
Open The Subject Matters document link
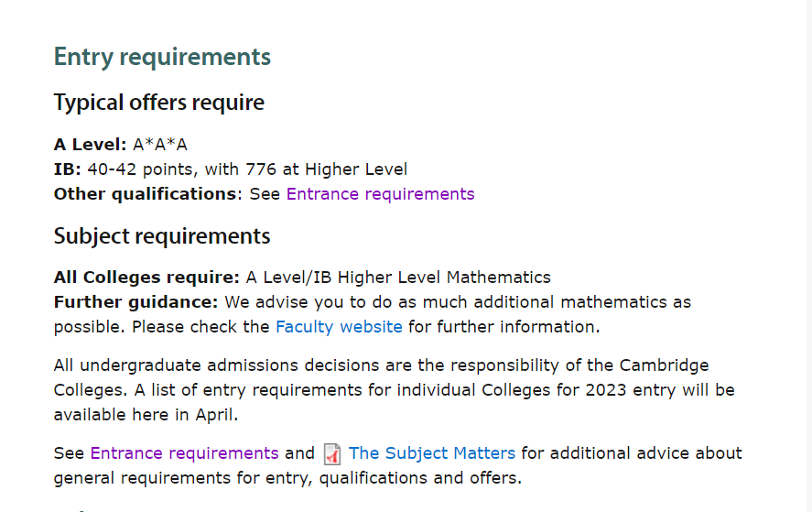coord(431,453)
